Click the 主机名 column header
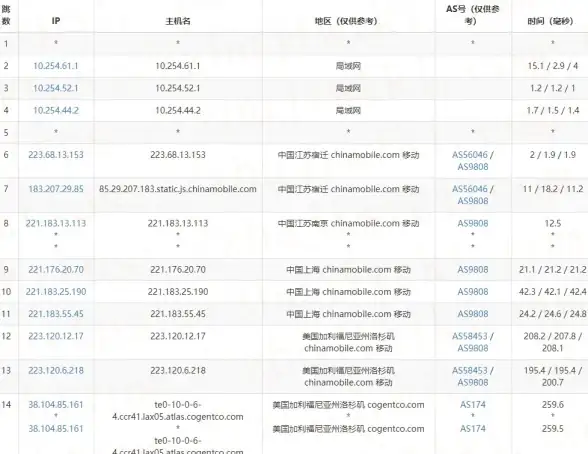This screenshot has width=588, height=454. [x=178, y=21]
